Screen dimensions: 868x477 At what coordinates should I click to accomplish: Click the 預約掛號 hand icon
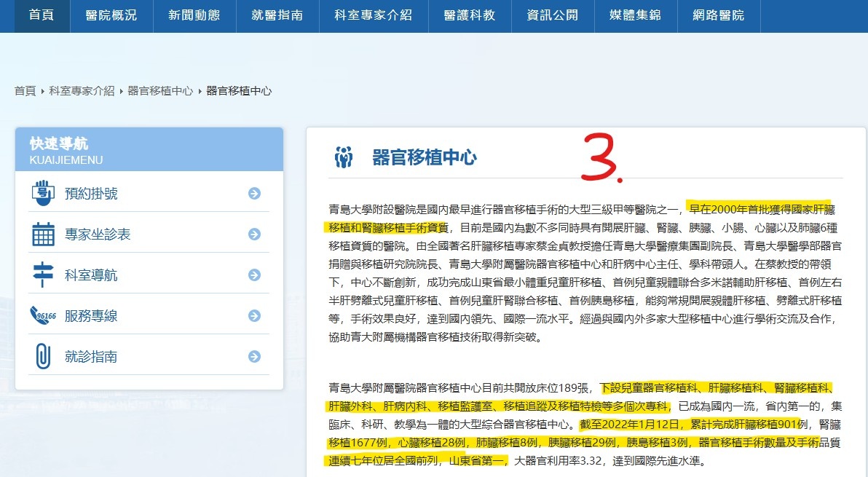click(x=43, y=193)
